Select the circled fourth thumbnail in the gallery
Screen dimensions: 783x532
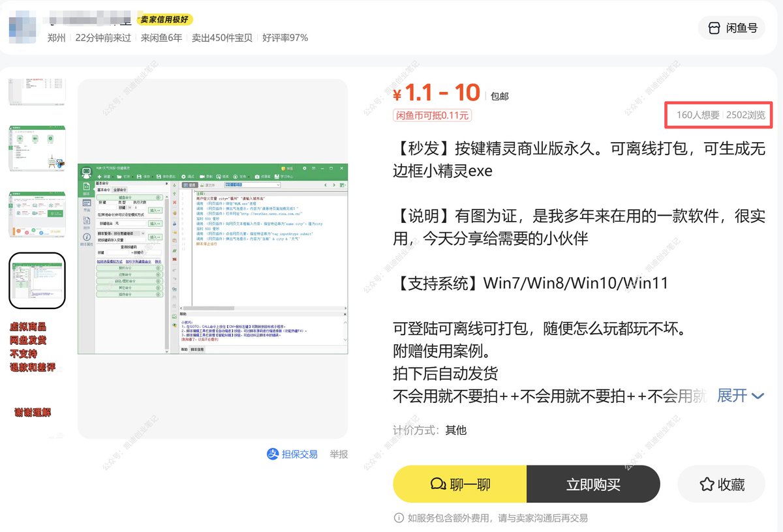(37, 280)
